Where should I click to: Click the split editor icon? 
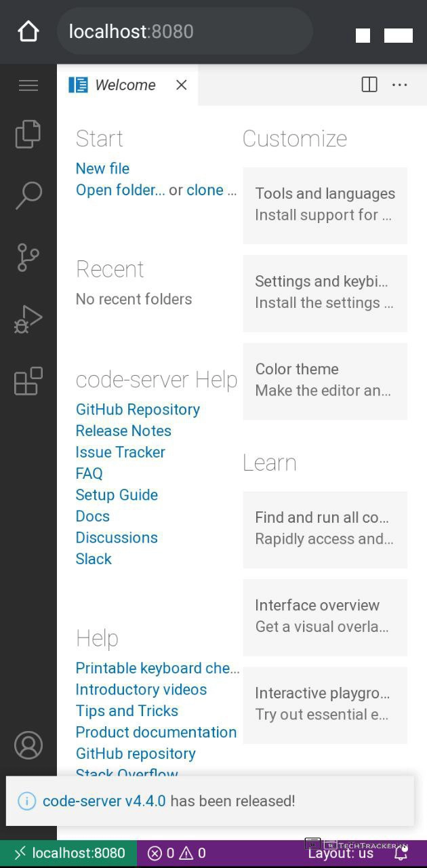point(369,85)
